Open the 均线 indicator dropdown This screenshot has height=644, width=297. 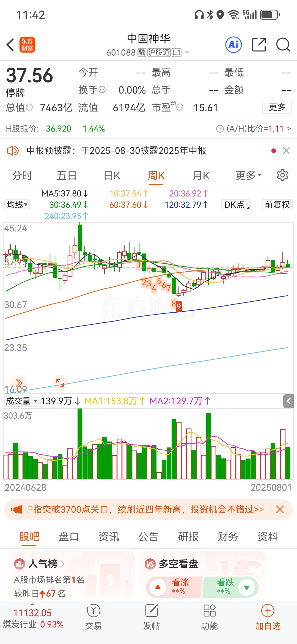coord(17,205)
